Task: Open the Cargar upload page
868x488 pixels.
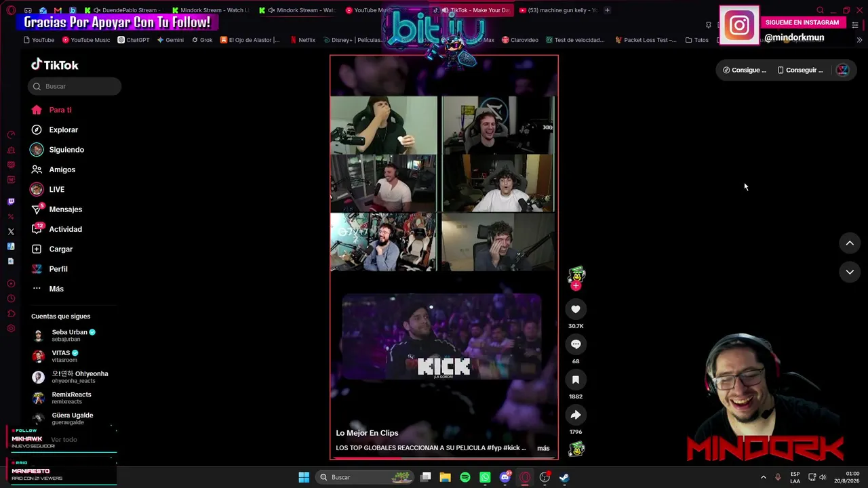Action: [52, 249]
